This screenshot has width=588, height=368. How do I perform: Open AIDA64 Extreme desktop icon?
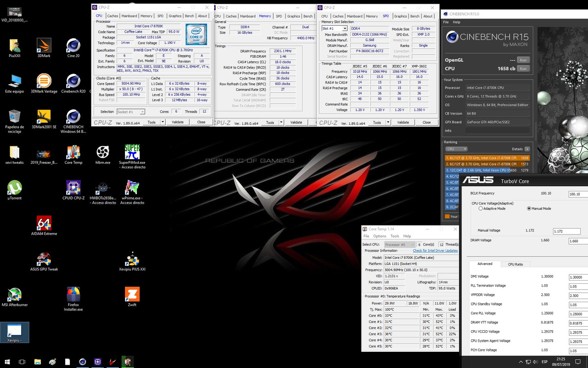[44, 226]
